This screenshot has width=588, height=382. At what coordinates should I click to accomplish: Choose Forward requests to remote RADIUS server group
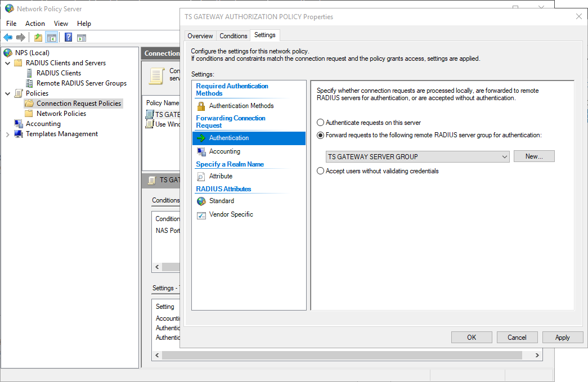pos(320,135)
